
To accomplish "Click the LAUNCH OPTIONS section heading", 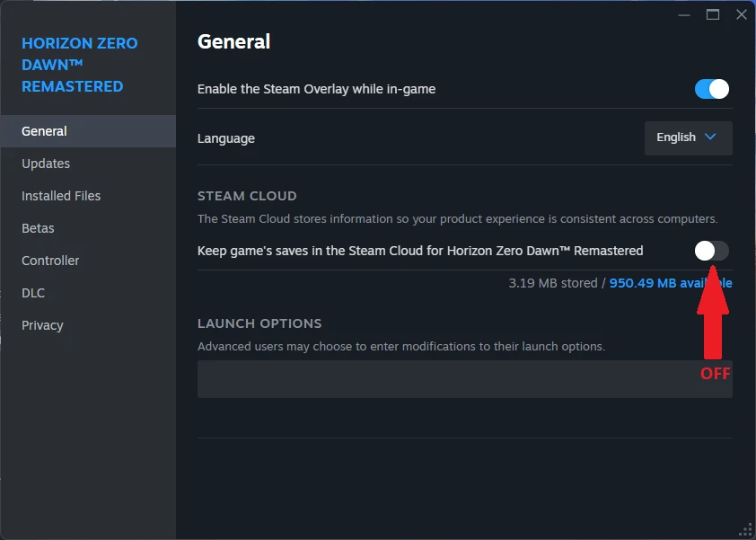I will coord(259,323).
